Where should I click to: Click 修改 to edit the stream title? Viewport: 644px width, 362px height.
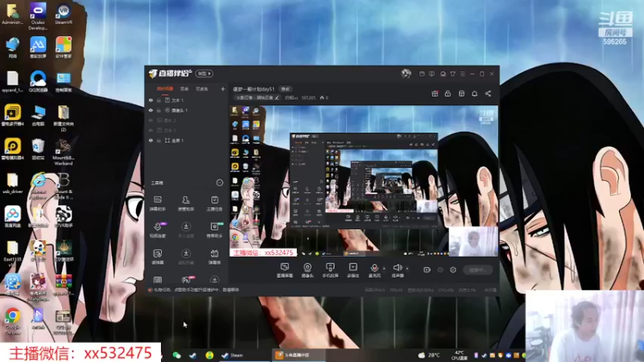click(x=285, y=89)
